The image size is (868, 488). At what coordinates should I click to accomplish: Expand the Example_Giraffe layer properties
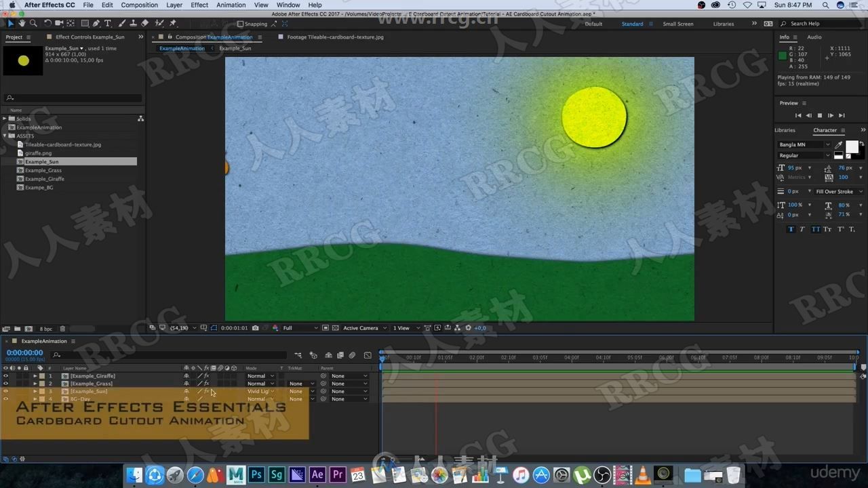(35, 375)
